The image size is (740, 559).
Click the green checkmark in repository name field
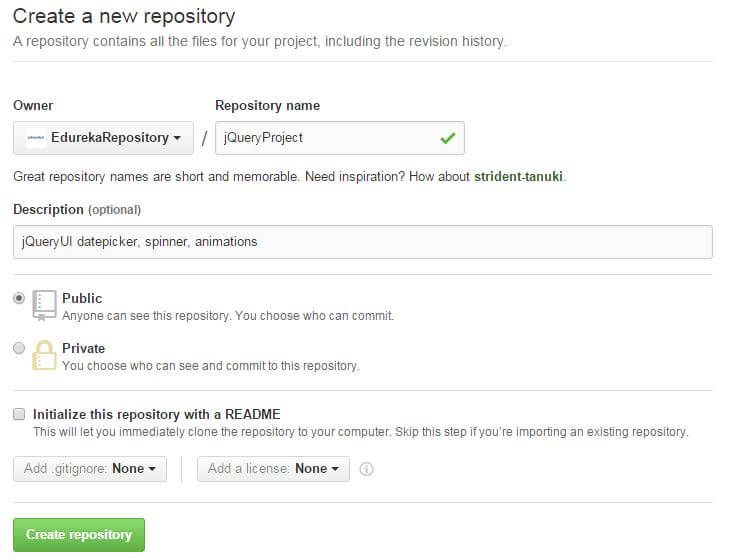click(447, 138)
